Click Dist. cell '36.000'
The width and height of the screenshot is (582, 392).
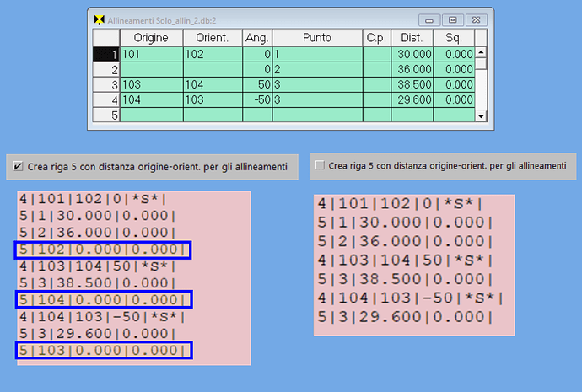(412, 70)
